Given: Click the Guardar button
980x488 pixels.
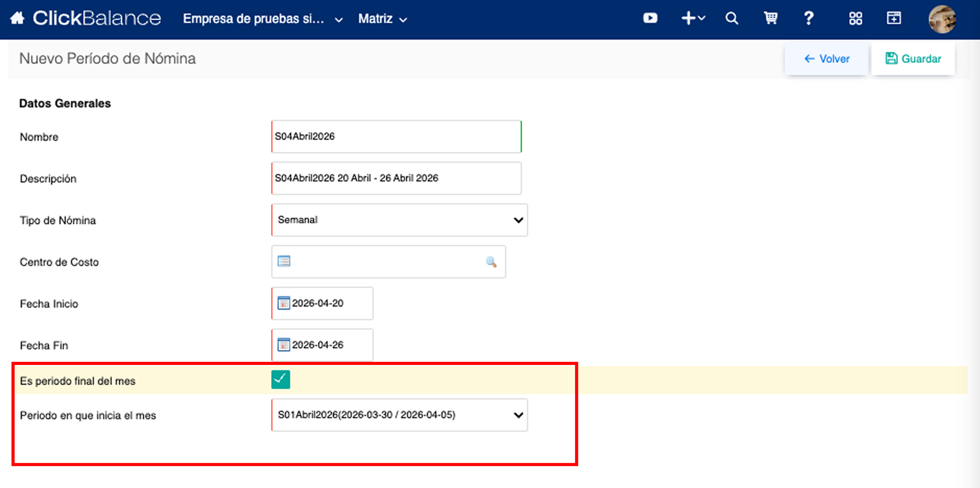Looking at the screenshot, I should coord(913,59).
